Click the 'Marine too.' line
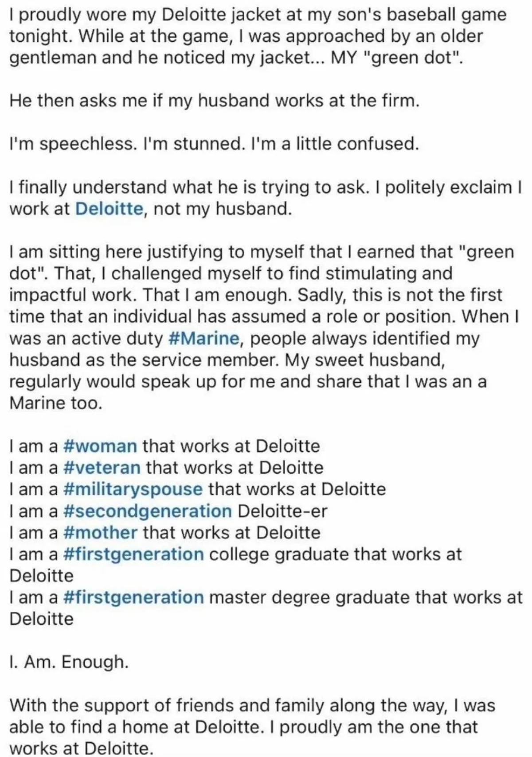The height and width of the screenshot is (757, 532). tap(56, 403)
